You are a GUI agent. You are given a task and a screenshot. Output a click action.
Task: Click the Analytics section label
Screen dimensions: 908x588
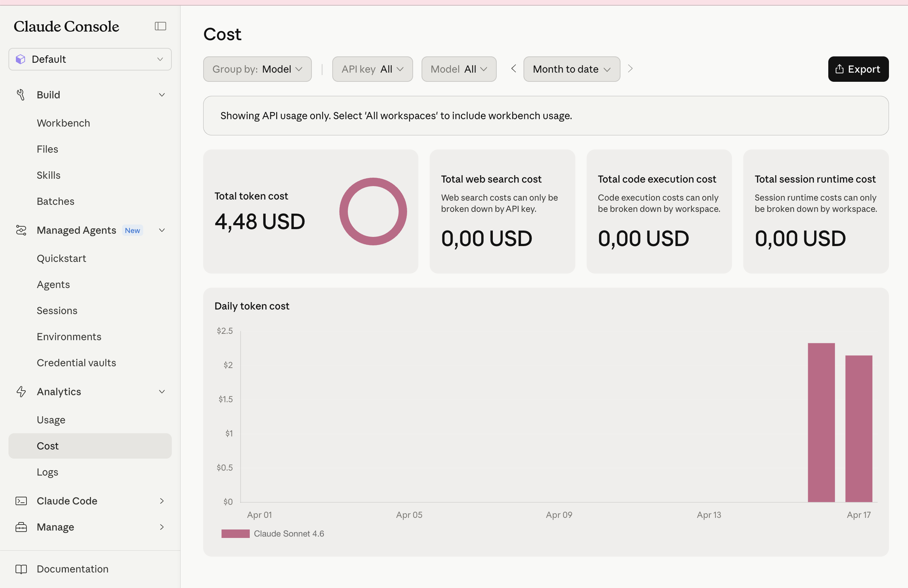[59, 392]
